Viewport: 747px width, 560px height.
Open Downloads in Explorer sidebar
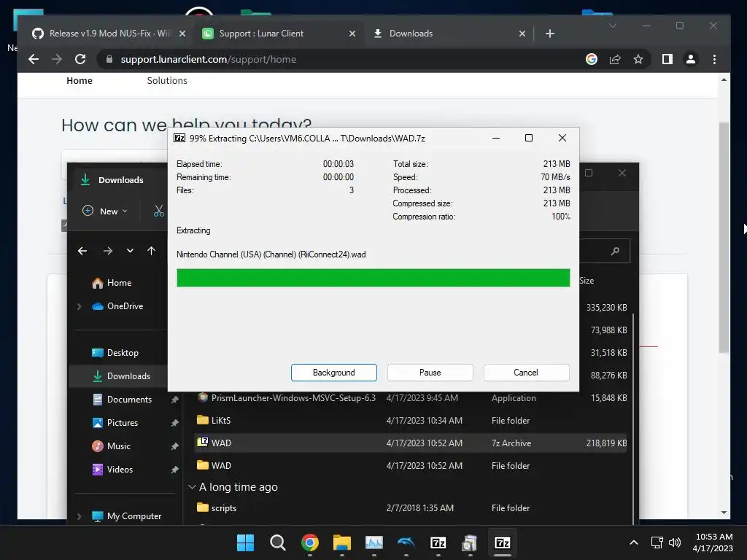[x=128, y=376]
